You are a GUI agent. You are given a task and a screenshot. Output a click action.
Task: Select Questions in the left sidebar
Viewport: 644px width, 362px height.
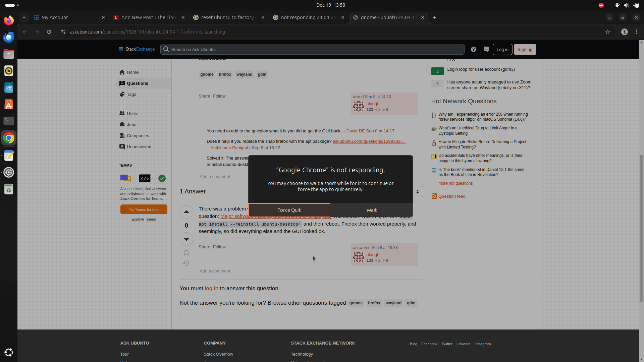(x=144, y=83)
